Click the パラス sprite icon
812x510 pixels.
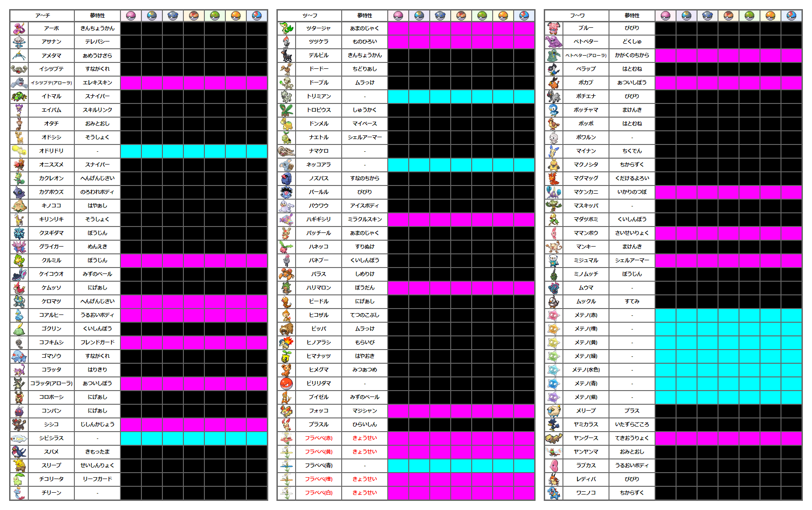[286, 274]
